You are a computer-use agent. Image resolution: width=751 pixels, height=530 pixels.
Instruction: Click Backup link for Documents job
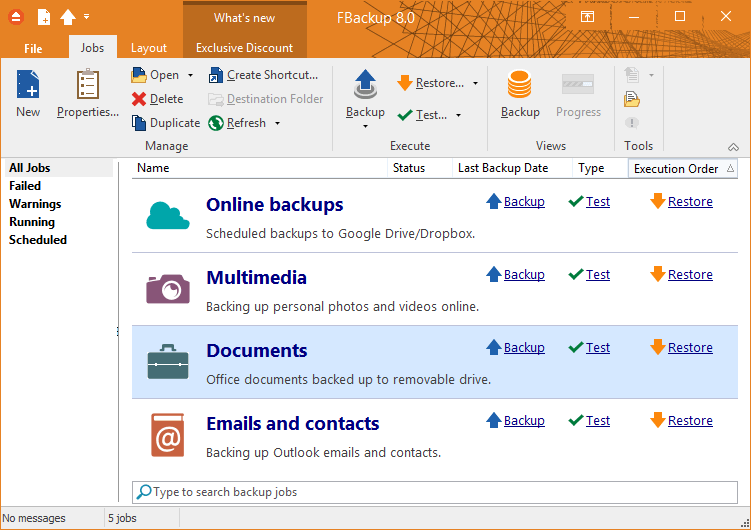(x=524, y=347)
